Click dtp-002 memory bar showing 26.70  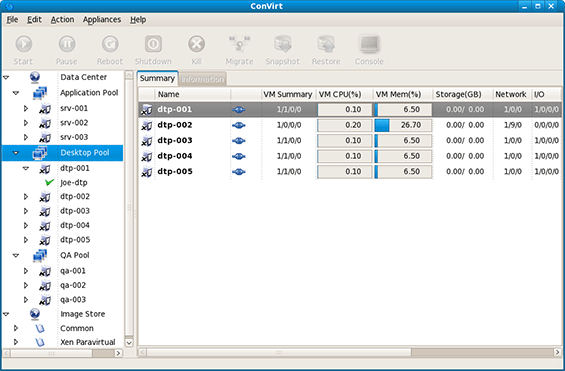point(403,125)
